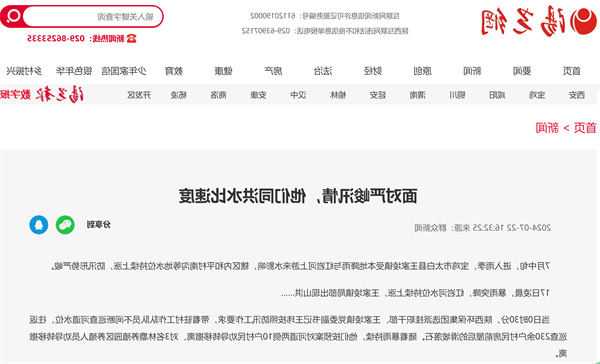600x364 pixels.
Task: Open the 要闻 nav item
Action: [522, 71]
